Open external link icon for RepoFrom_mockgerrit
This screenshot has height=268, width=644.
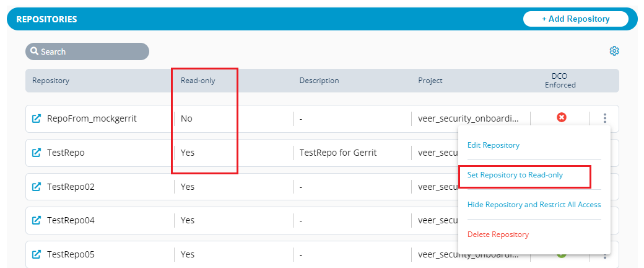pos(37,118)
